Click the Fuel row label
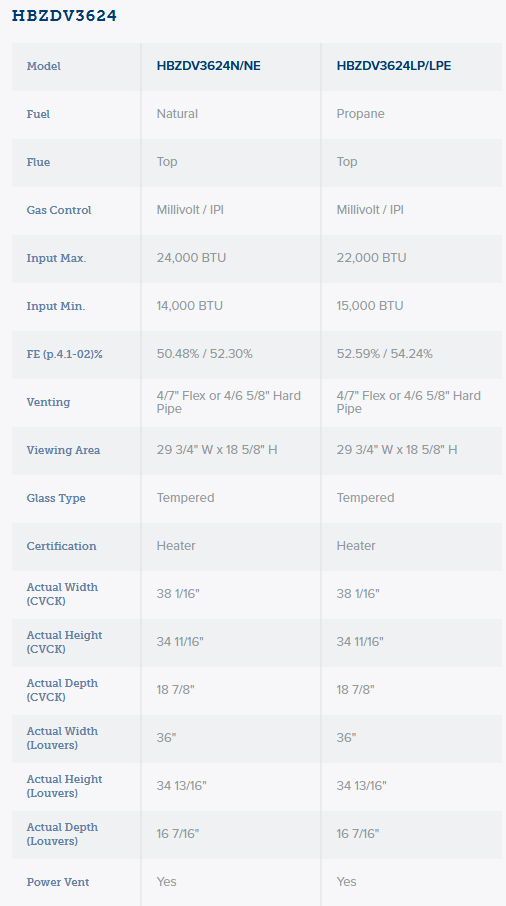This screenshot has height=906, width=506. click(x=38, y=114)
